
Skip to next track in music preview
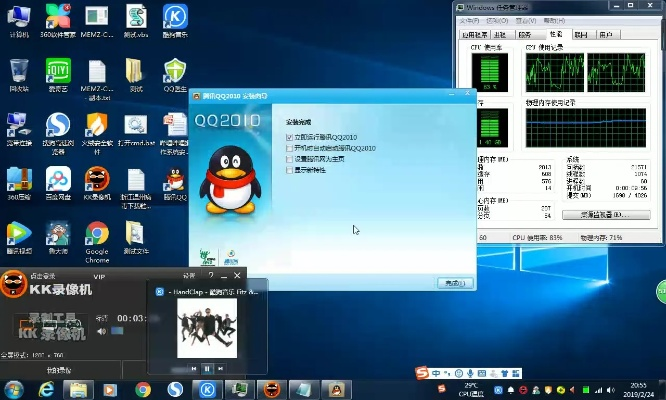pos(221,369)
